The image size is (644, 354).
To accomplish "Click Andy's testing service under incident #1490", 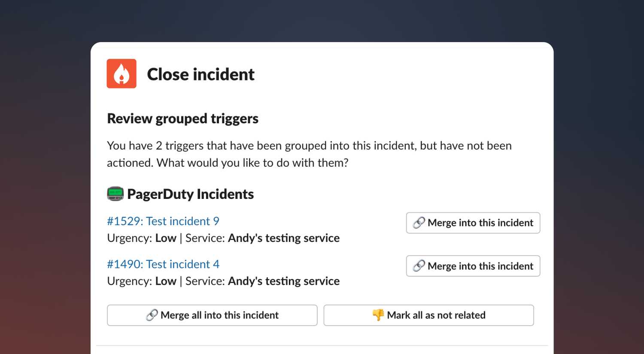I will [284, 281].
